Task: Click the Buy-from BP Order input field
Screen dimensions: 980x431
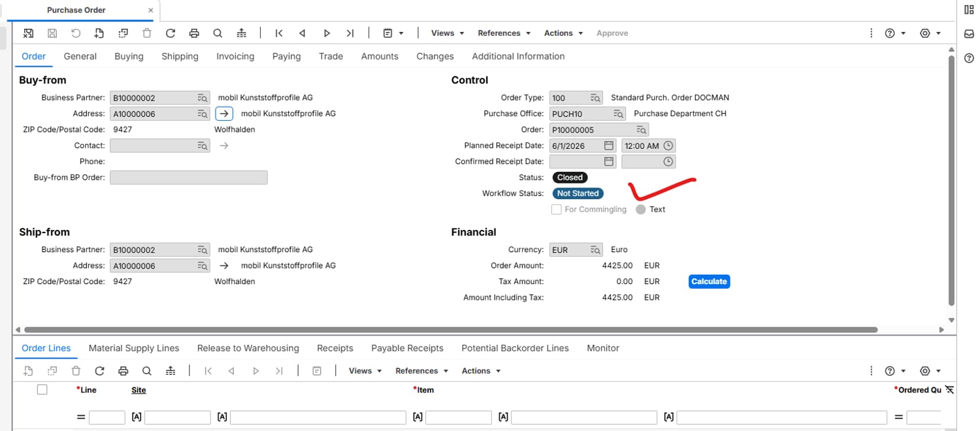Action: point(189,178)
